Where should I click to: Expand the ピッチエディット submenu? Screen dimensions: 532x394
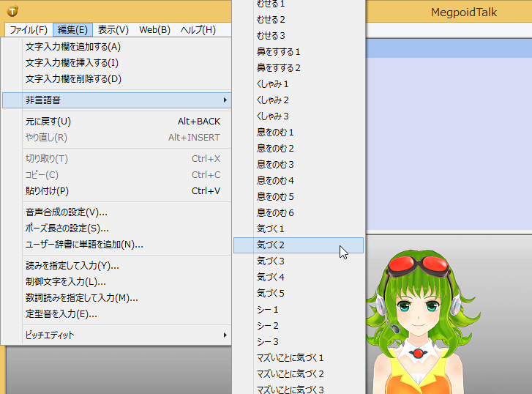click(116, 335)
